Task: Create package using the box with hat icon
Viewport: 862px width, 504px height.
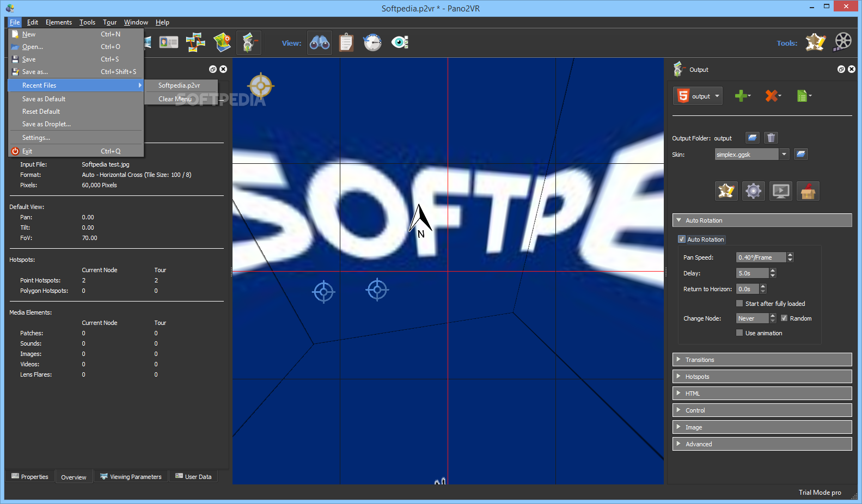Action: (x=808, y=191)
